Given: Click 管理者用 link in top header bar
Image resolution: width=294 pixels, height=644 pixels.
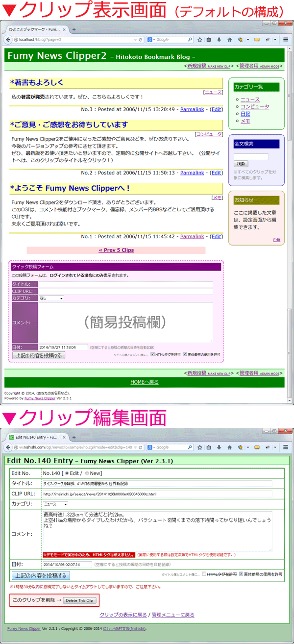Looking at the screenshot, I should 260,66.
